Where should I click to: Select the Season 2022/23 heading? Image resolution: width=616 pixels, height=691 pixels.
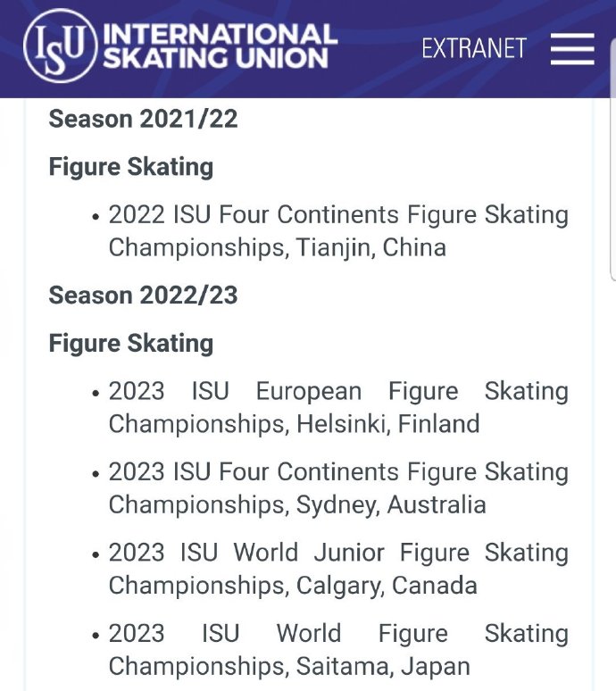pyautogui.click(x=143, y=296)
